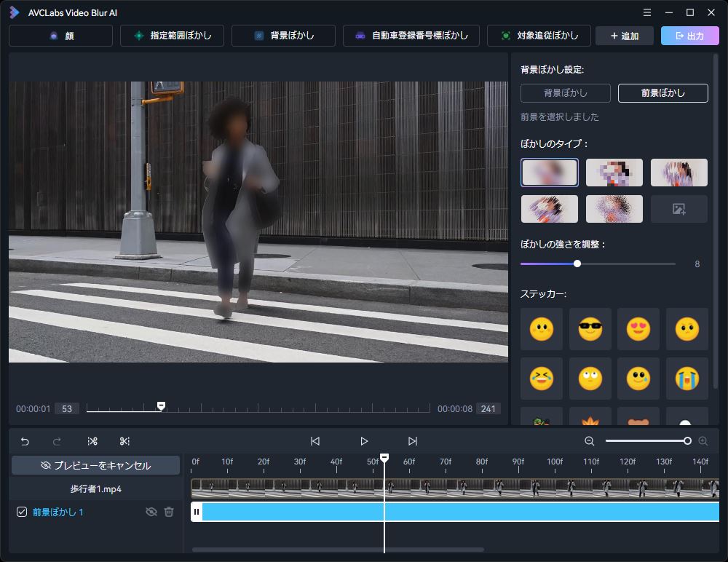Delete the 前景ぼかし 1 track with trash icon
This screenshot has height=562, width=728.
pos(169,512)
